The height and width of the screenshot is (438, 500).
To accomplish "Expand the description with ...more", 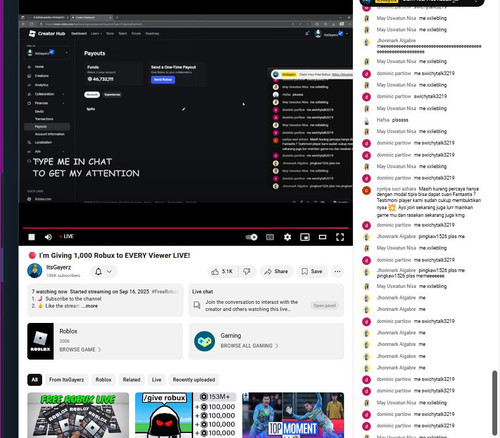I will point(90,306).
